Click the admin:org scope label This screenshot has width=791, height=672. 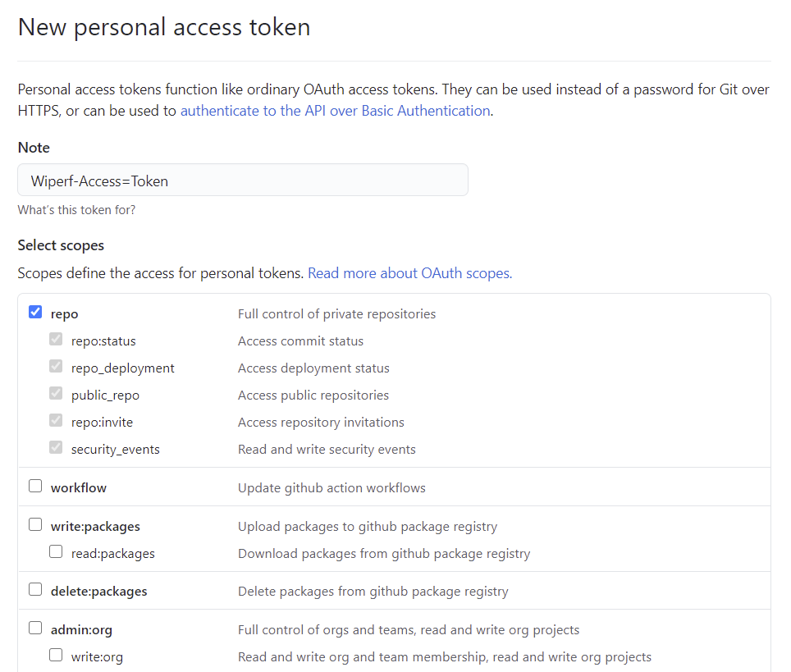81,630
